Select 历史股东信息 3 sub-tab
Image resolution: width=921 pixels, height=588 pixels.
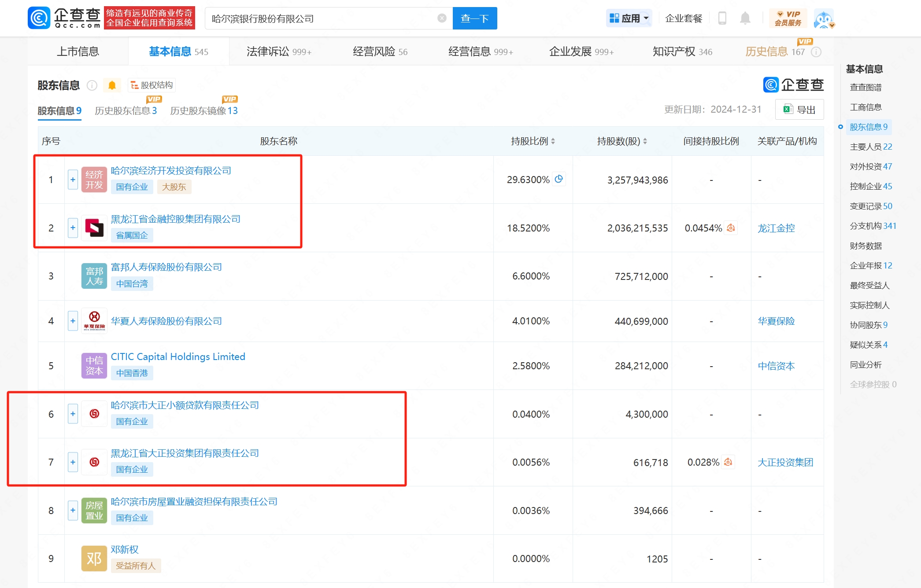click(x=126, y=110)
